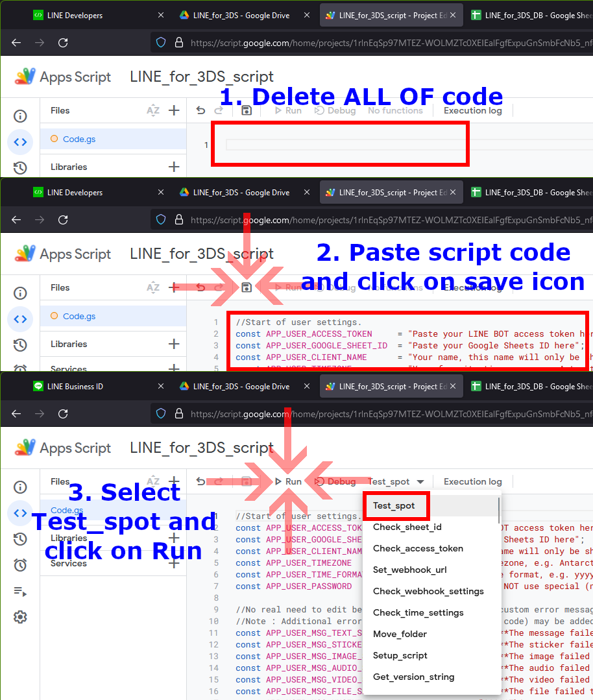
Task: Open Executions list icon in sidebar
Action: [20, 592]
